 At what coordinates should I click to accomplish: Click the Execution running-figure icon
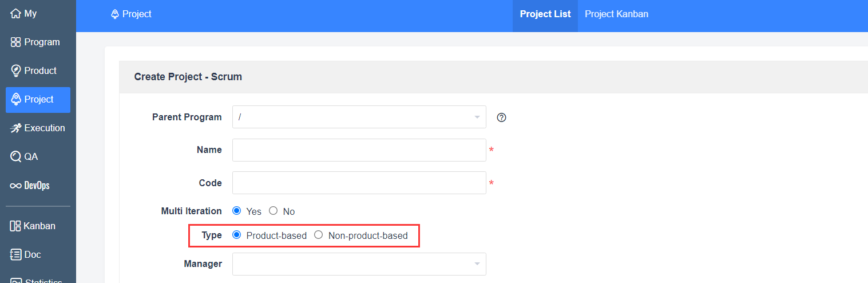tap(16, 128)
